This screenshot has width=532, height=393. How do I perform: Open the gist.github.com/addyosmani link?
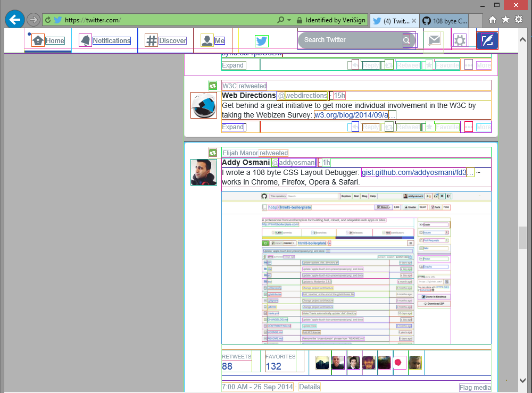413,173
